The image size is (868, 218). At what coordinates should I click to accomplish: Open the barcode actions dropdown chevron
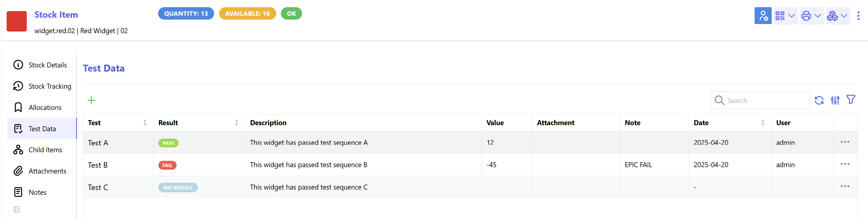(x=791, y=15)
